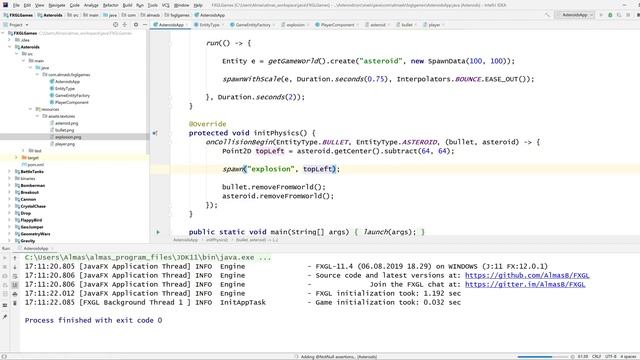Click the tool windows icon in status bar corner
640x360 pixels.
(x=4, y=356)
